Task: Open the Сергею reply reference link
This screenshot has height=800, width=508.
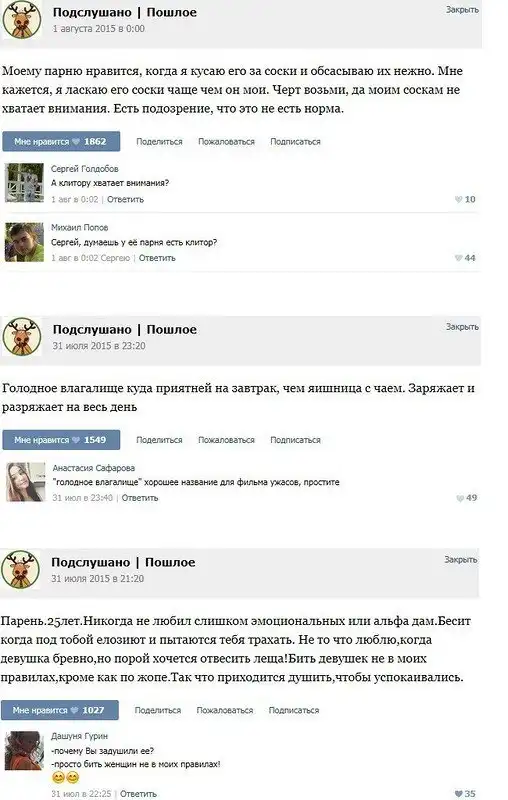Action: point(115,258)
